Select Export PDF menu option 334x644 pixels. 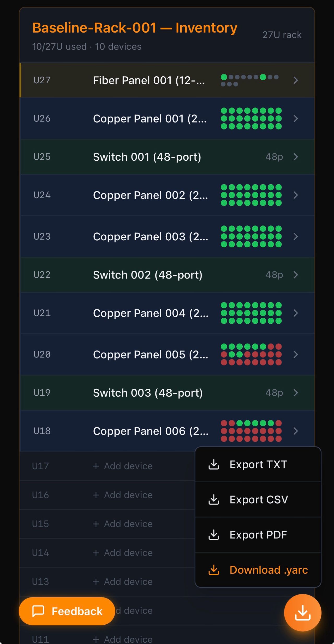[x=258, y=535]
